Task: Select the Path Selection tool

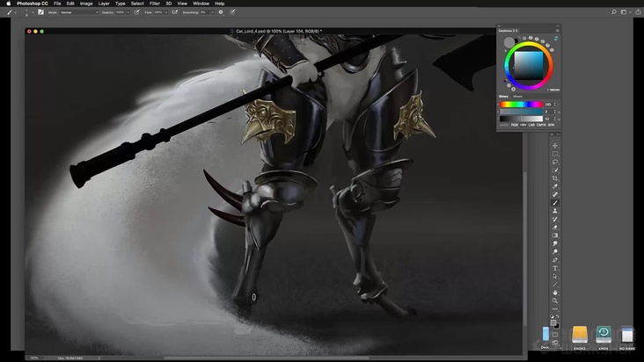Action: pos(555,276)
